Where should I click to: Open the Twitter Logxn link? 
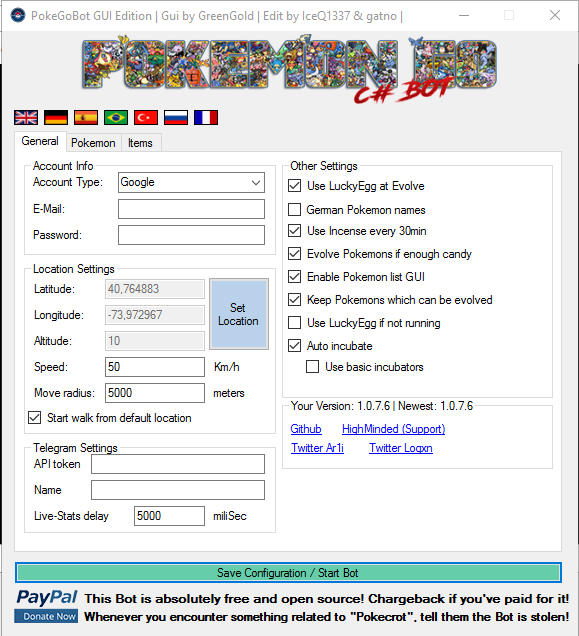point(401,448)
